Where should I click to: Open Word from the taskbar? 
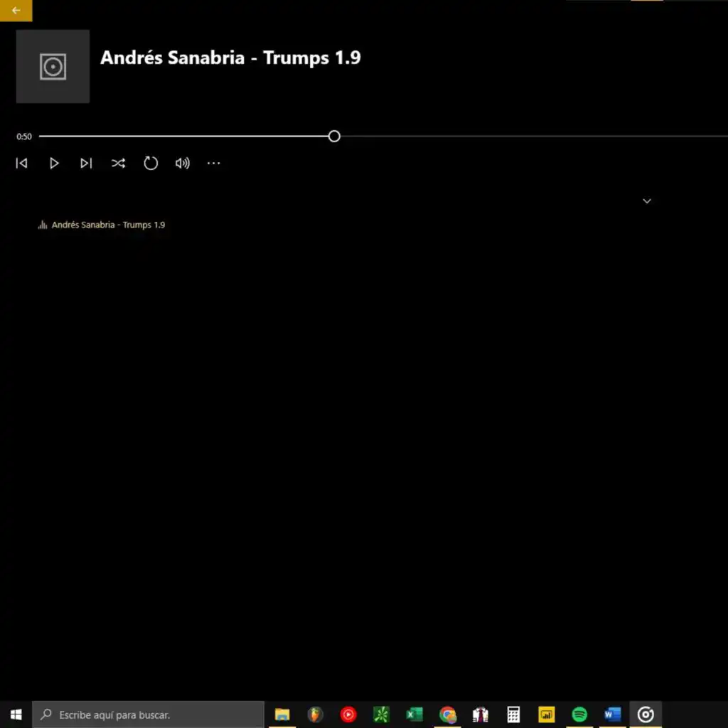612,714
